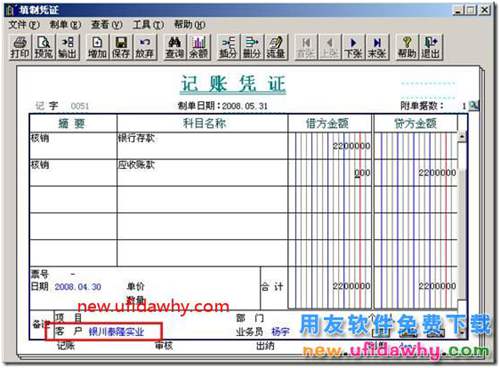This screenshot has width=500, height=368.
Task: Open 查询 search binoculars icon
Action: (174, 47)
